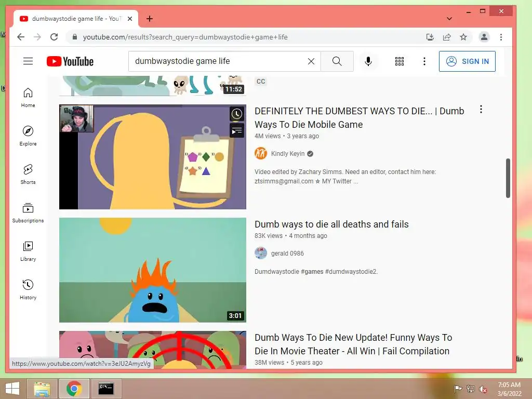
Task: Open Shorts in the sidebar
Action: (x=28, y=175)
